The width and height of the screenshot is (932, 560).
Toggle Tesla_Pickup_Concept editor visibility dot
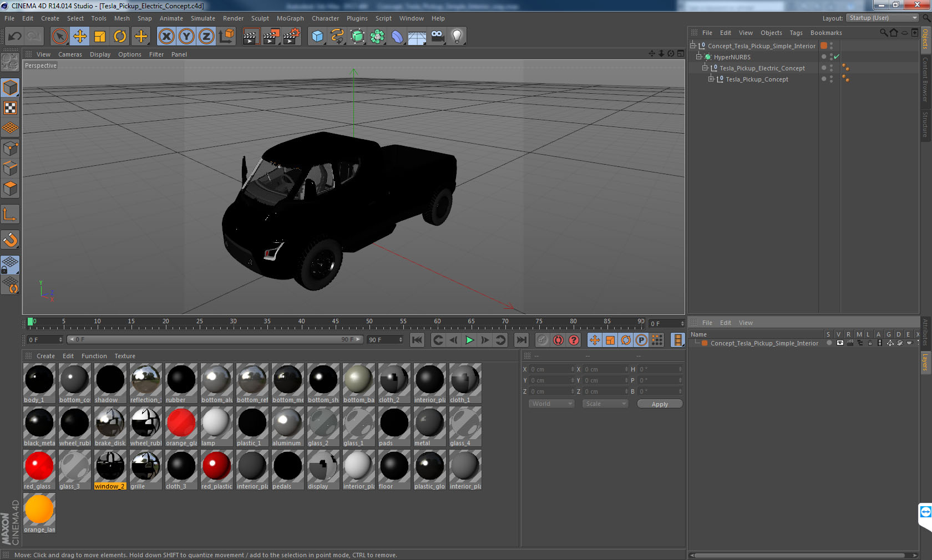(831, 77)
